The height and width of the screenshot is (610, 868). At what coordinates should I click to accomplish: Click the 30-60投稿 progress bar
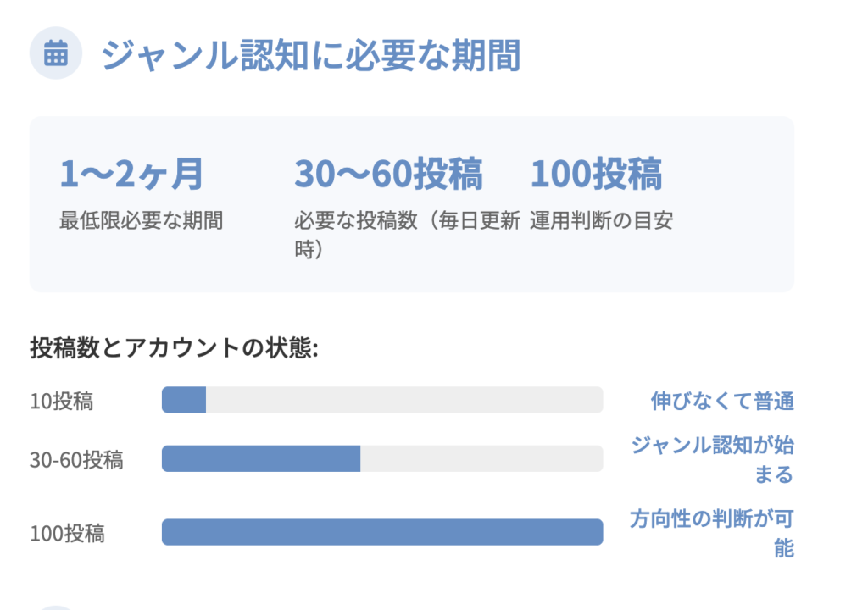pyautogui.click(x=382, y=458)
